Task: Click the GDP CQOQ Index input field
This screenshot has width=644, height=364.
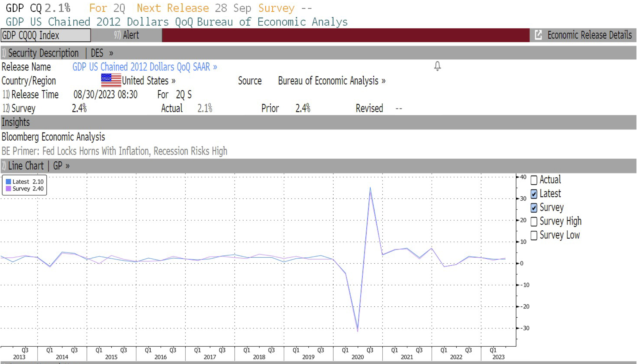Action: point(46,35)
